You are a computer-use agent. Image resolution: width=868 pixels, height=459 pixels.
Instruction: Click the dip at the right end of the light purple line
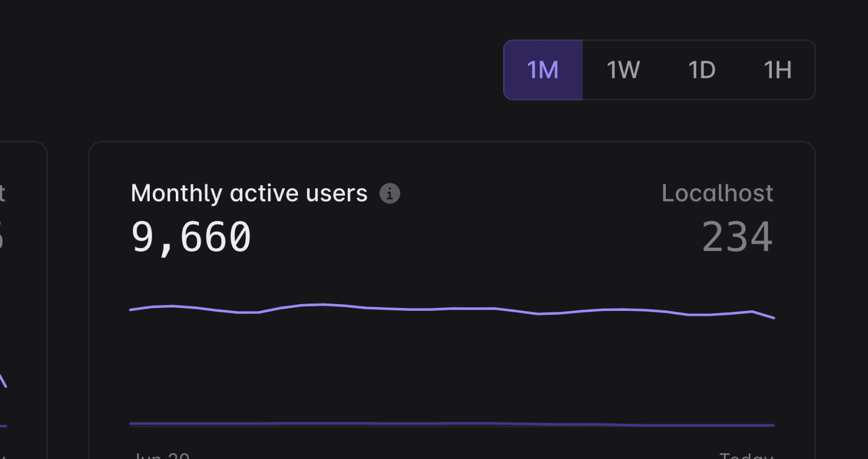pyautogui.click(x=763, y=315)
